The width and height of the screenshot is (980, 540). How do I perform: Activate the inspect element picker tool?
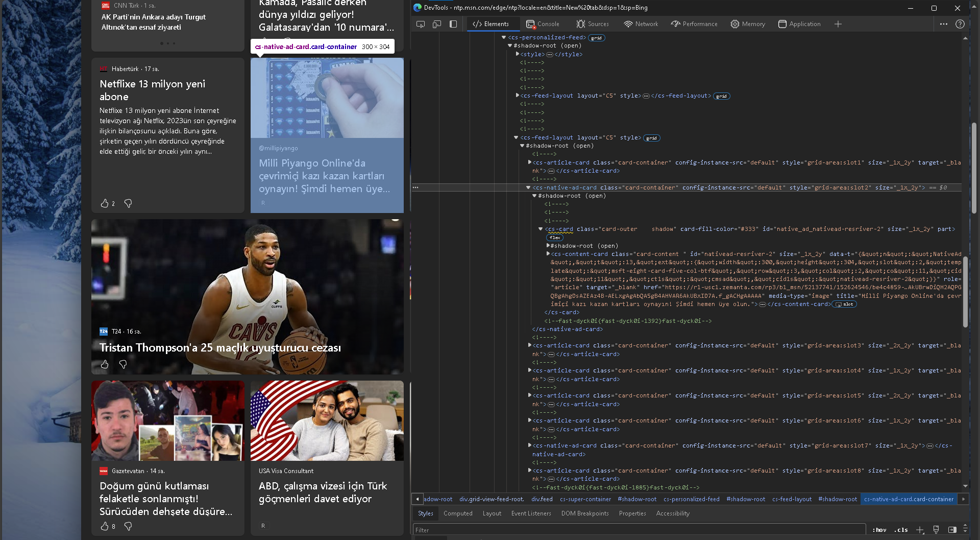coord(421,24)
